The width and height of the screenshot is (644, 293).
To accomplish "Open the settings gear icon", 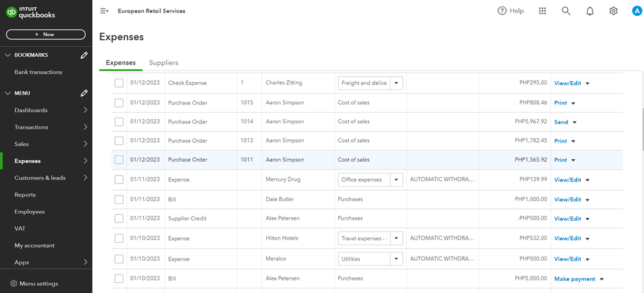I will 614,11.
